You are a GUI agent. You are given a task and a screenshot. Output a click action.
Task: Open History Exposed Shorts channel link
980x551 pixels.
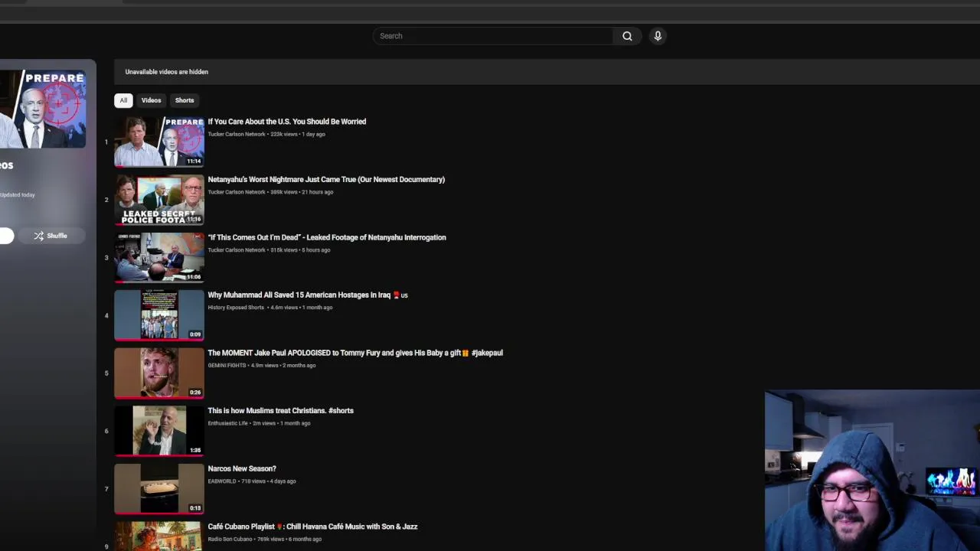236,308
